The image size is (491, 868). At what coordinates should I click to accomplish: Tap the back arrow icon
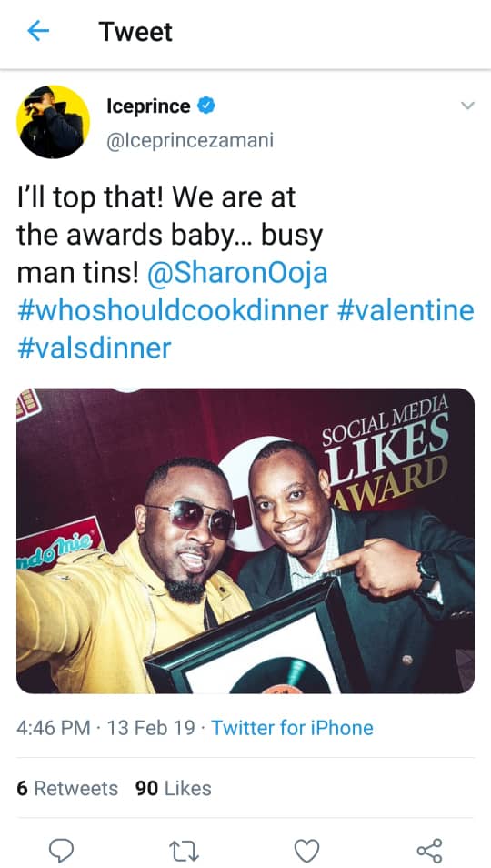[38, 32]
